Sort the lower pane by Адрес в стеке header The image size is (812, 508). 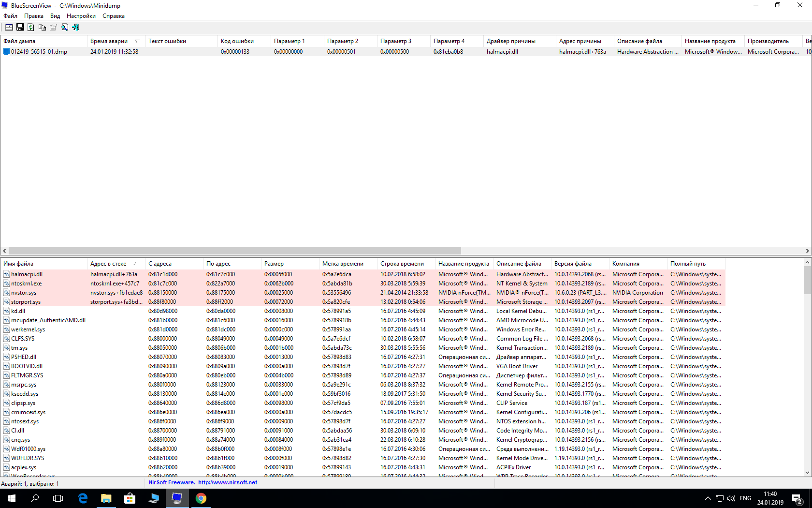116,264
